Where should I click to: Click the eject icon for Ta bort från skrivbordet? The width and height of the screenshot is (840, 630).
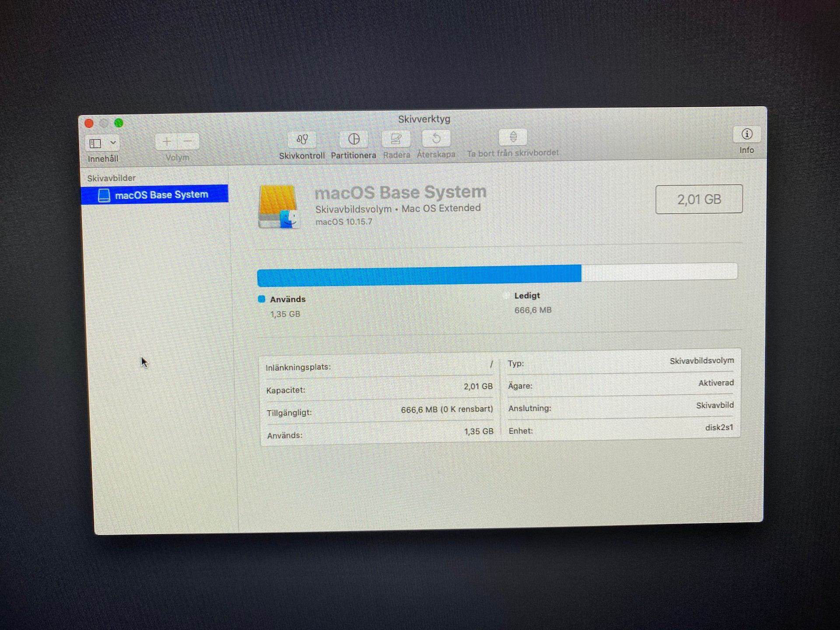tap(513, 137)
